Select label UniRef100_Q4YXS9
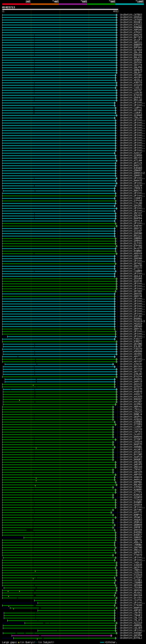 point(131,369)
